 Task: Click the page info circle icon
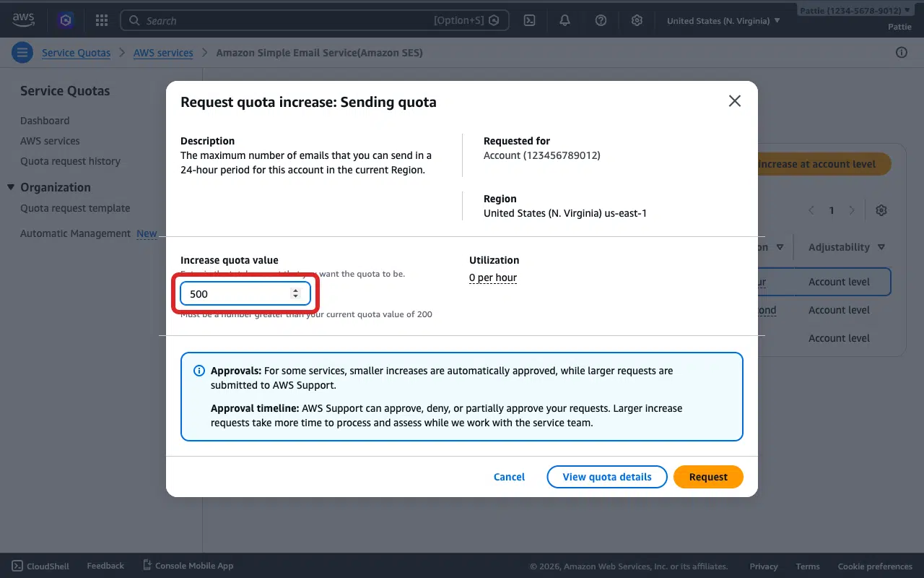point(902,53)
